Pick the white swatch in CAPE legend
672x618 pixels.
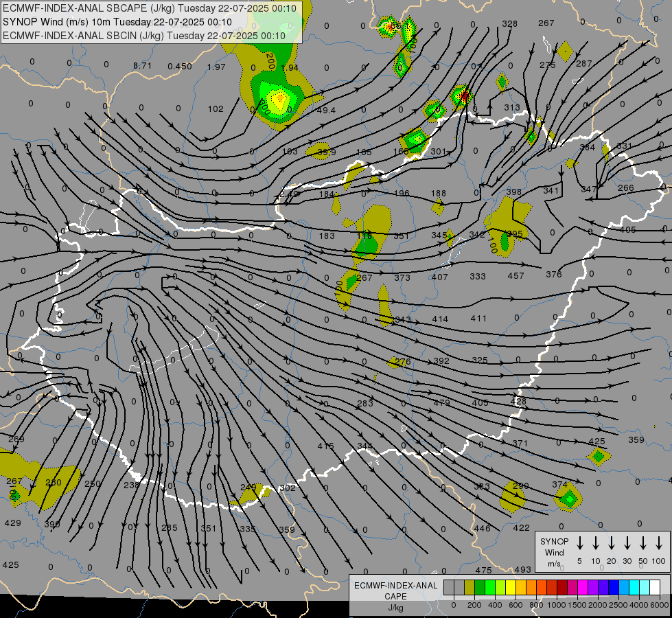coord(655,588)
